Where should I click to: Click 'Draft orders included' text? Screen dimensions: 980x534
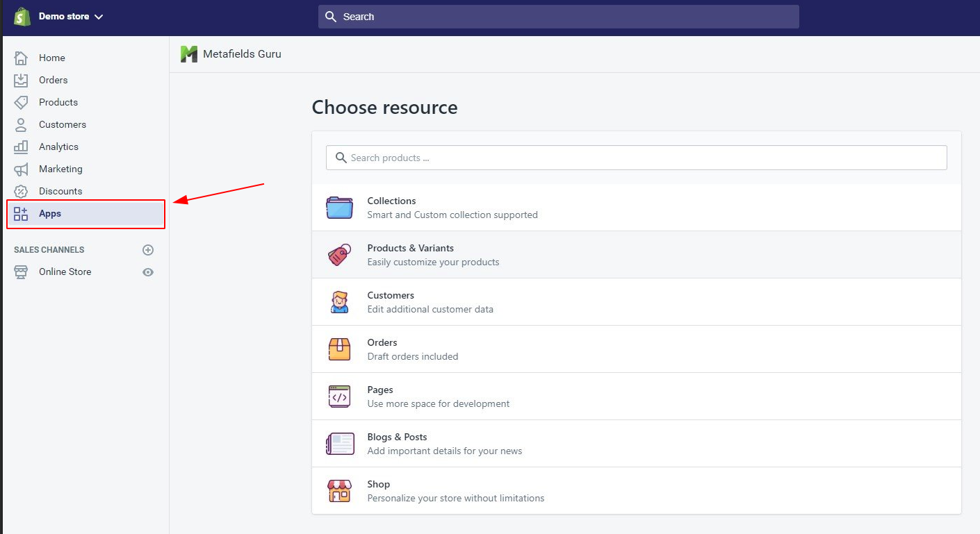tap(413, 356)
